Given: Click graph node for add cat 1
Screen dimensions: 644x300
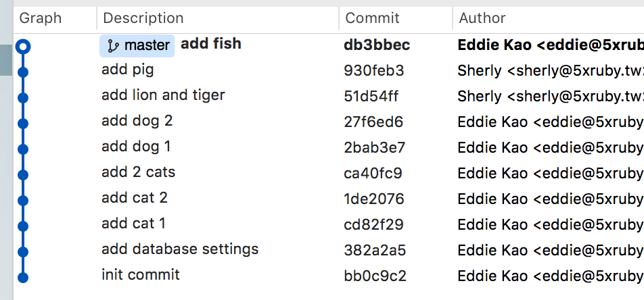Looking at the screenshot, I should (x=24, y=226).
